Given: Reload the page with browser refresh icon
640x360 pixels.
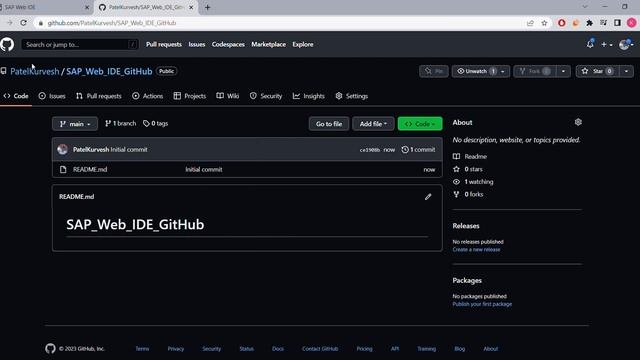Looking at the screenshot, I should point(24,23).
